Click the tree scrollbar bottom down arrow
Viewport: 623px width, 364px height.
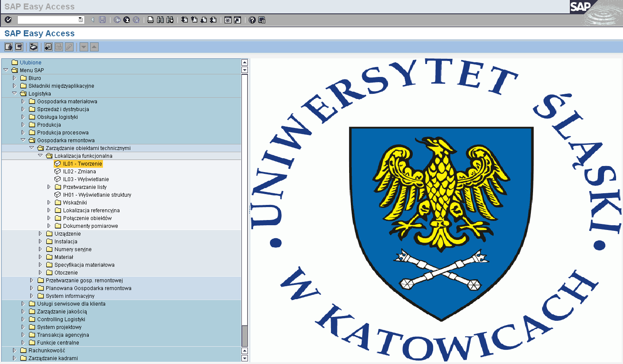tap(244, 358)
